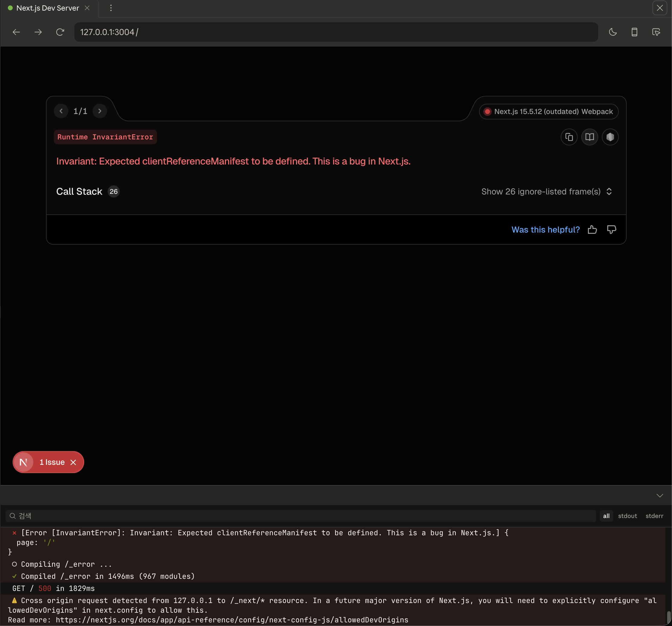Toggle dark mode with the moon icon
Screen dimensions: 672x626
click(613, 32)
